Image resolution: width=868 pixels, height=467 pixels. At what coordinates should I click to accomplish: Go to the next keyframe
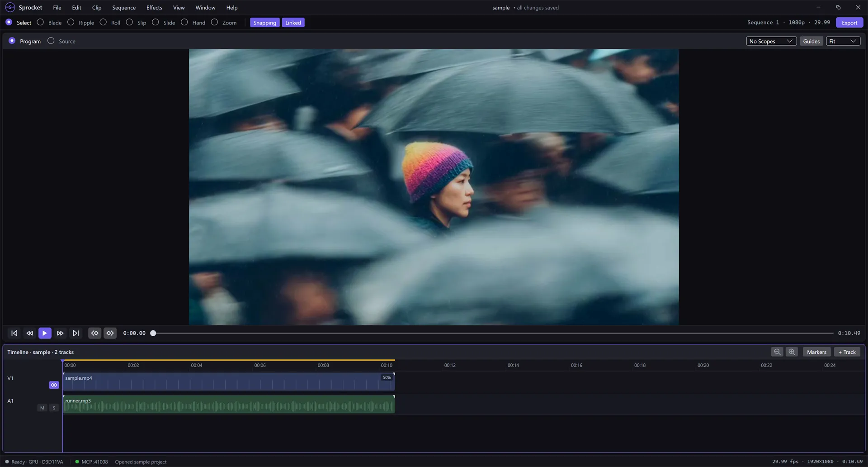click(110, 333)
